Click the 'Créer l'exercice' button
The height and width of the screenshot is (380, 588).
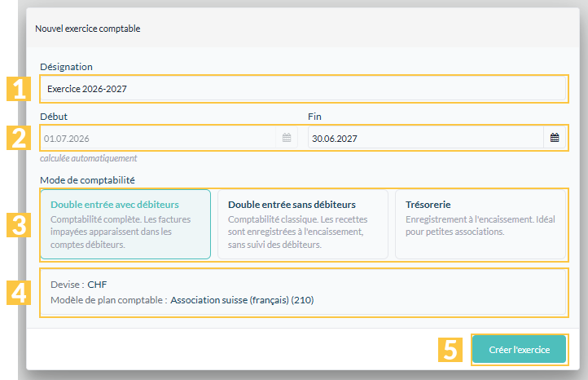[519, 350]
